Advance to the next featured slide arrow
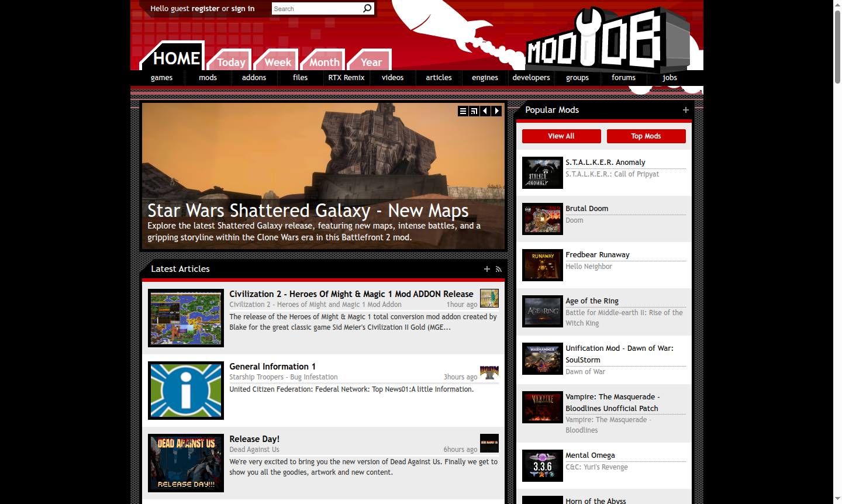Viewport: 842px width, 504px height. [x=496, y=111]
